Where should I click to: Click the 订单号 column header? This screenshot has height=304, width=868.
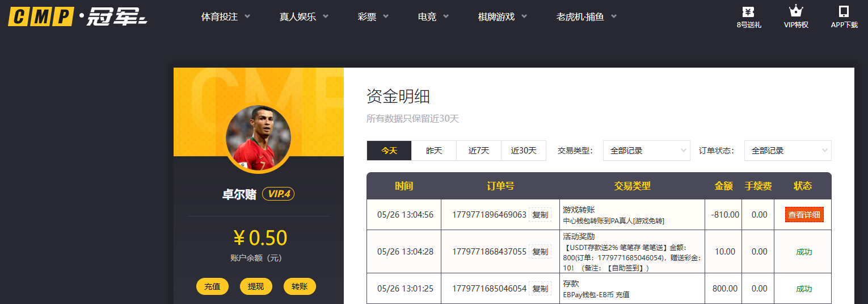click(x=500, y=186)
